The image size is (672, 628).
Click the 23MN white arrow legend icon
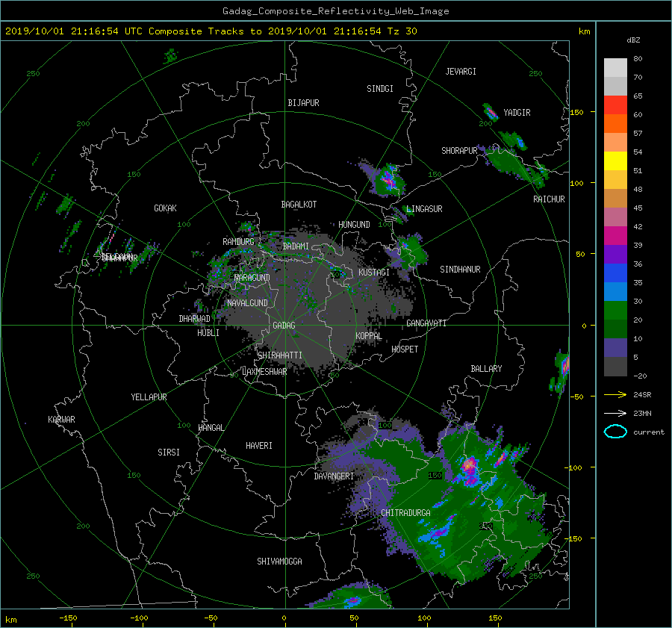tap(615, 413)
